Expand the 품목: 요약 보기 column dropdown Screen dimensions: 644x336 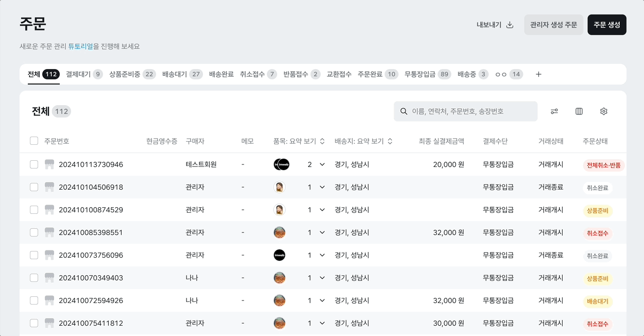coord(322,141)
